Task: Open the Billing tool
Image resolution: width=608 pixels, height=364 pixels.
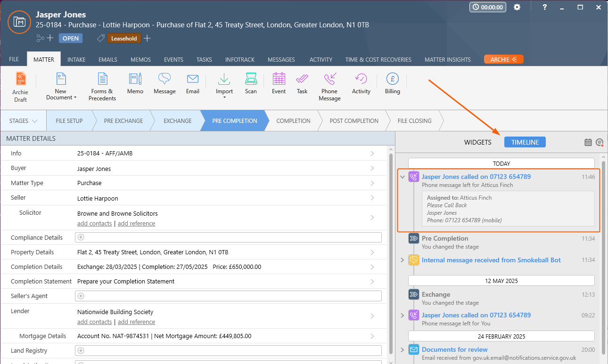Action: click(392, 84)
